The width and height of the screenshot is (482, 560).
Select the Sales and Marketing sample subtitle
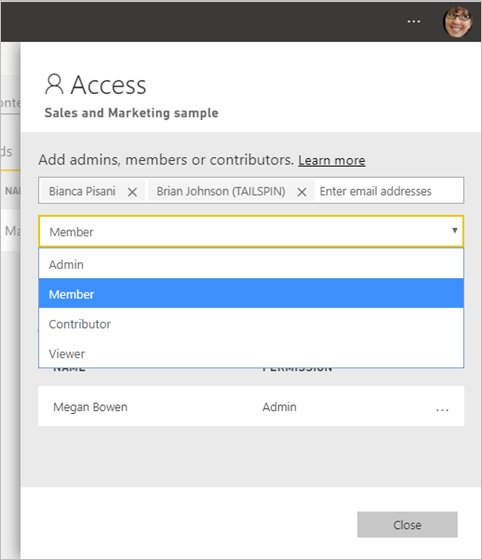(x=131, y=113)
